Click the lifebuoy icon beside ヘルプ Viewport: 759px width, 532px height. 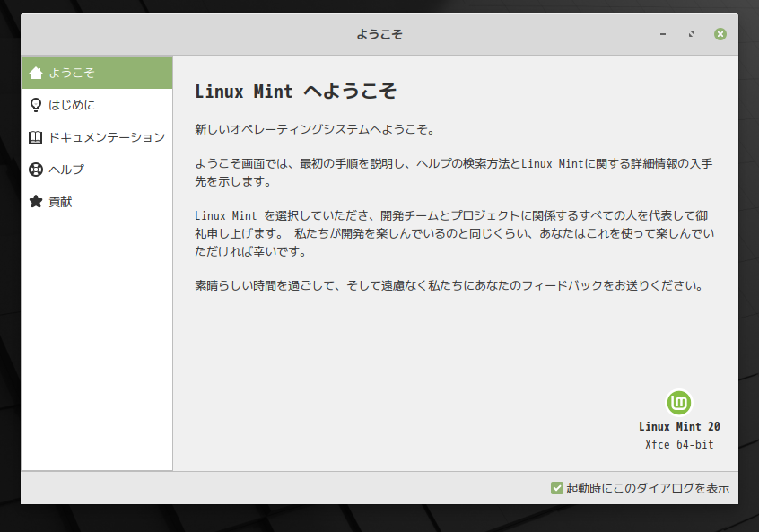pyautogui.click(x=36, y=170)
